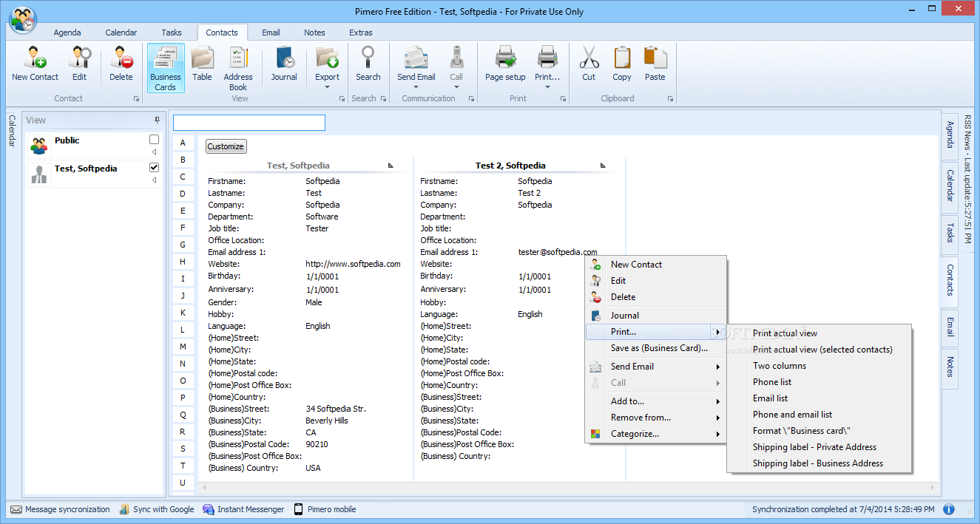980x524 pixels.
Task: Click tester@softpedia.com email address
Action: tap(557, 252)
